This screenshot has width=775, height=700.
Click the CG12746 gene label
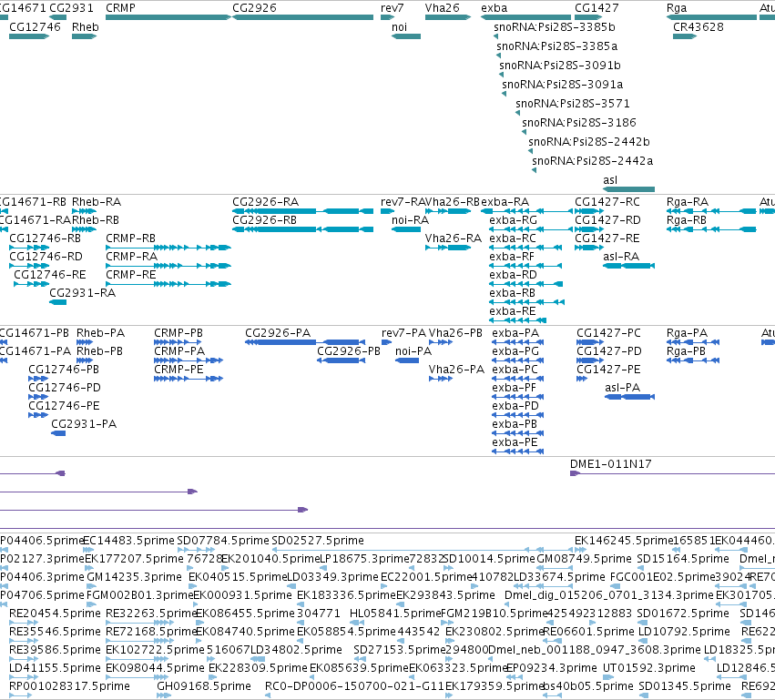point(35,27)
